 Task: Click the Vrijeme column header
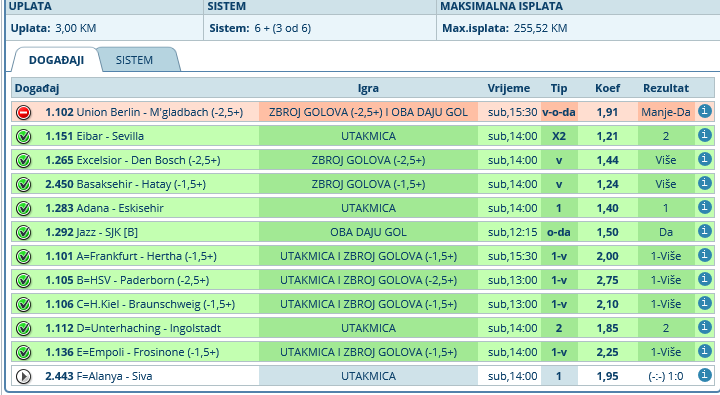click(x=509, y=88)
